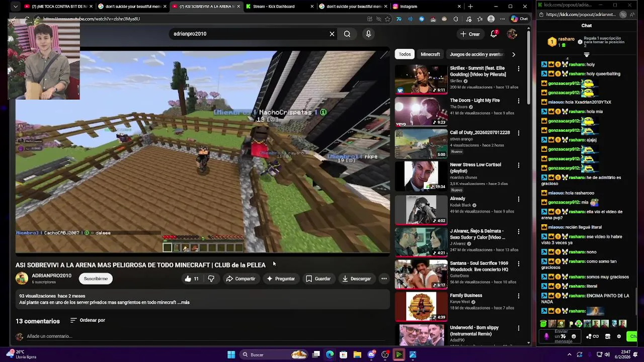Save the video with Guardar
The image size is (644, 362).
tap(318, 279)
